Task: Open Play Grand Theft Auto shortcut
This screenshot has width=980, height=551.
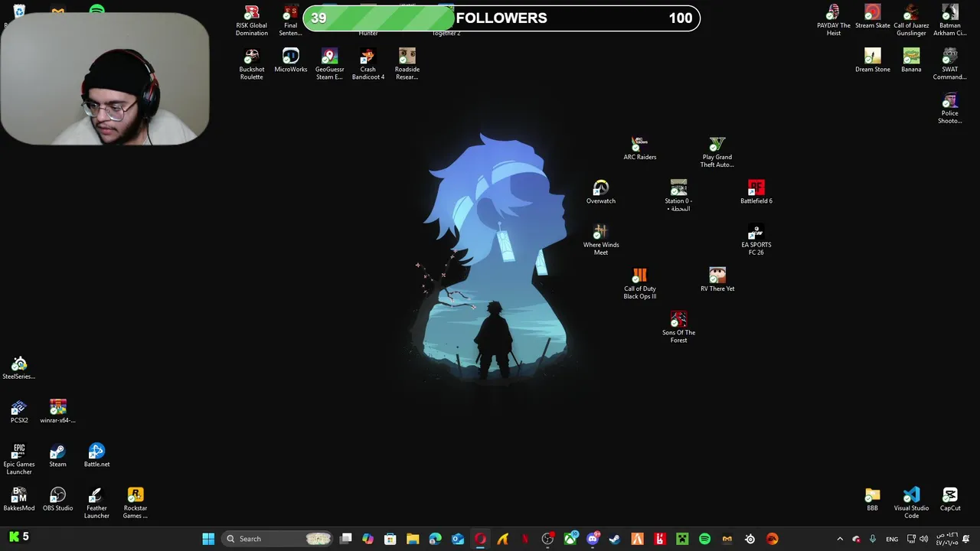Action: tap(717, 152)
